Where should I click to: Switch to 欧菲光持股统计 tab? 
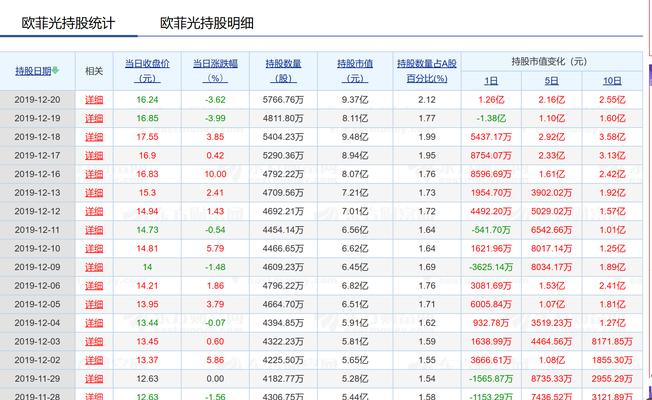click(x=68, y=23)
